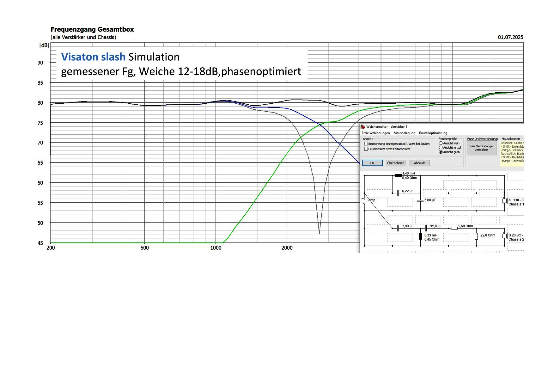Click the 1000 frequency axis label
The height and width of the screenshot is (392, 554).
click(x=216, y=248)
